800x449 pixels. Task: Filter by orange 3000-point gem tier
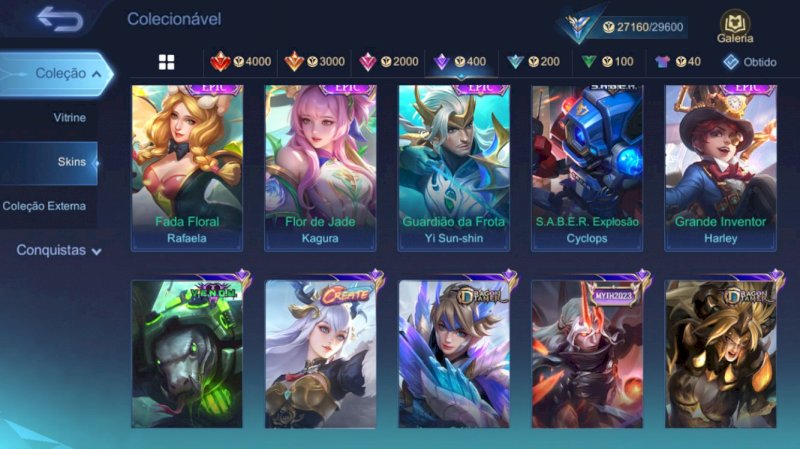pyautogui.click(x=315, y=62)
